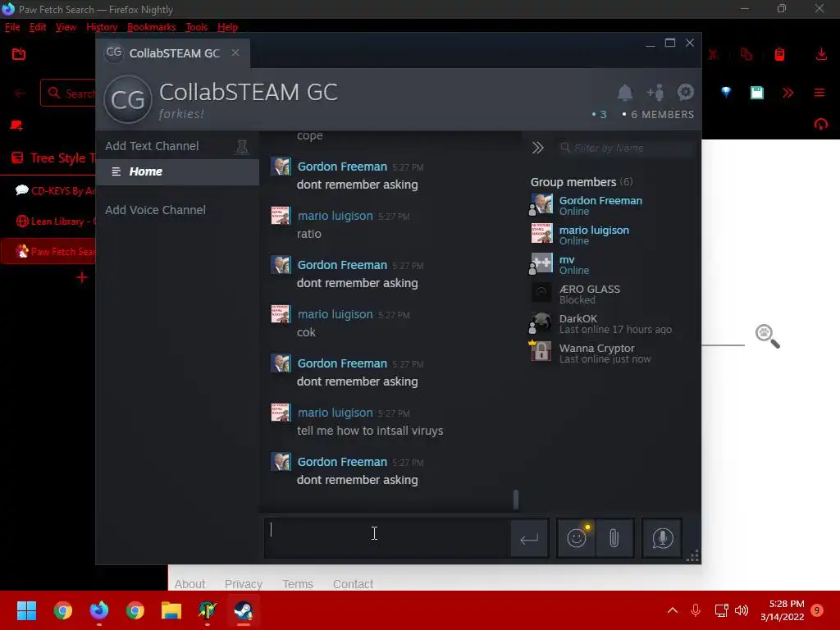Screen dimensions: 840x630
Task: Close the CollabSTEAM GC chat tab
Action: click(x=235, y=52)
